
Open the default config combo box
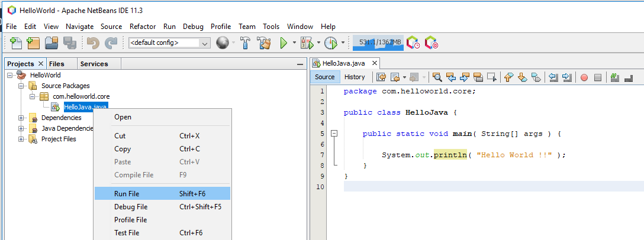169,43
